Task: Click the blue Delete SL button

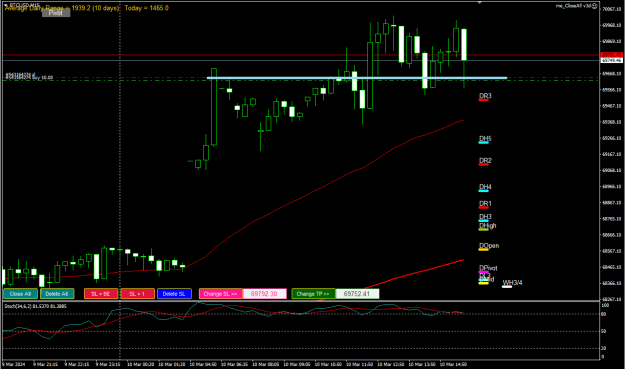Action: [x=174, y=294]
